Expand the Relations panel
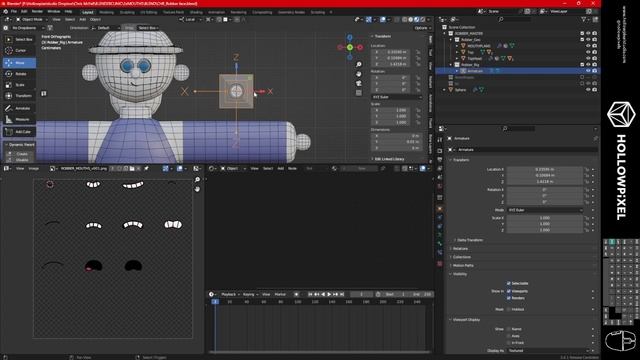This screenshot has width=640, height=360. pos(460,249)
